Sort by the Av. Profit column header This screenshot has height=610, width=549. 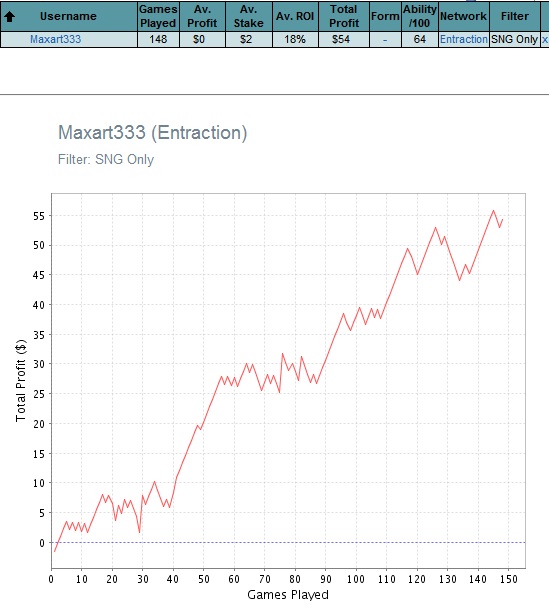(x=202, y=16)
